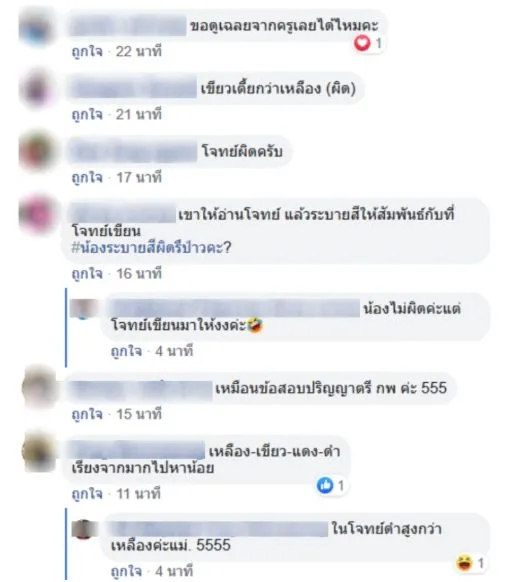Viewport: 522px width, 582px height.
Task: Click the laughing emoji reaction on the last reply
Action: pos(464,563)
